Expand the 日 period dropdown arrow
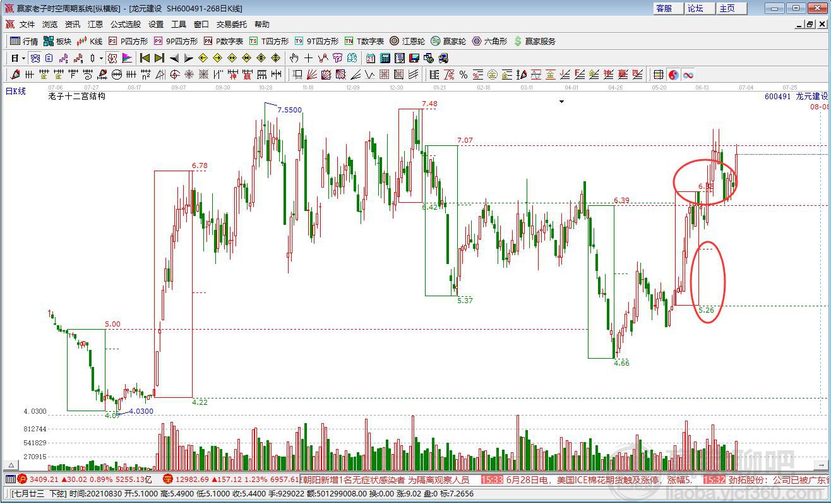831x504 pixels. pyautogui.click(x=23, y=58)
